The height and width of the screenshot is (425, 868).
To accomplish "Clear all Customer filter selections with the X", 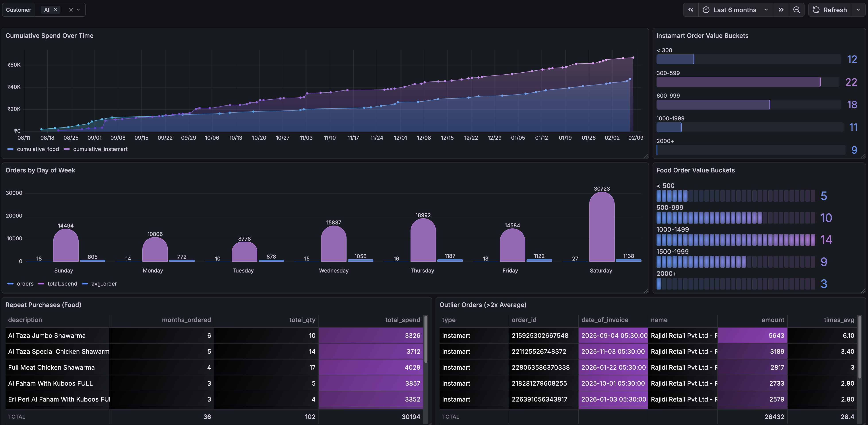I will pyautogui.click(x=71, y=10).
